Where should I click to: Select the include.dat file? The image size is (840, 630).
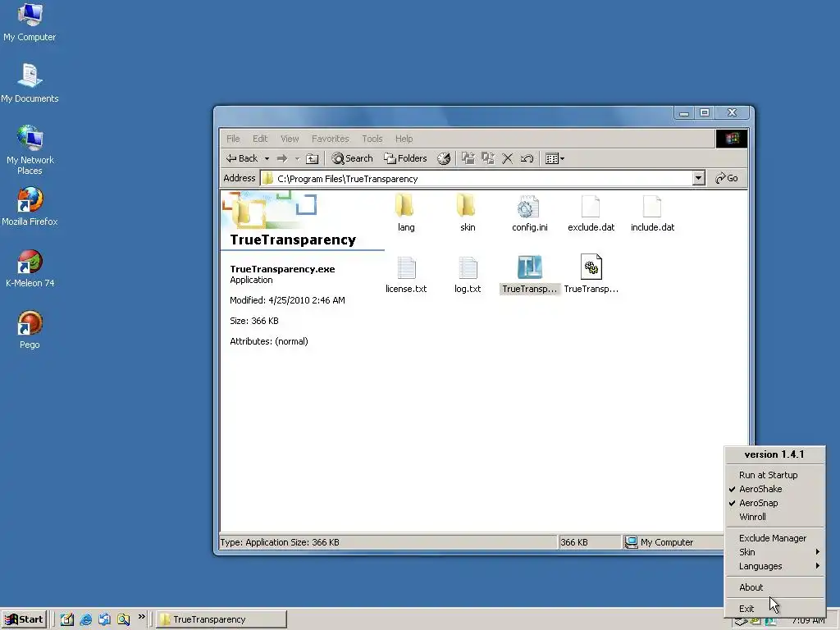click(x=652, y=213)
